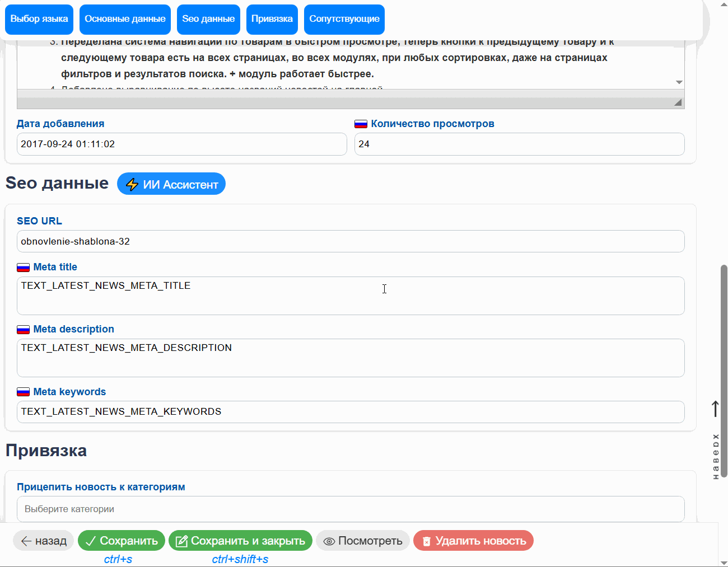Click the editor's scroll down arrow
The height and width of the screenshot is (567, 728).
pyautogui.click(x=679, y=82)
